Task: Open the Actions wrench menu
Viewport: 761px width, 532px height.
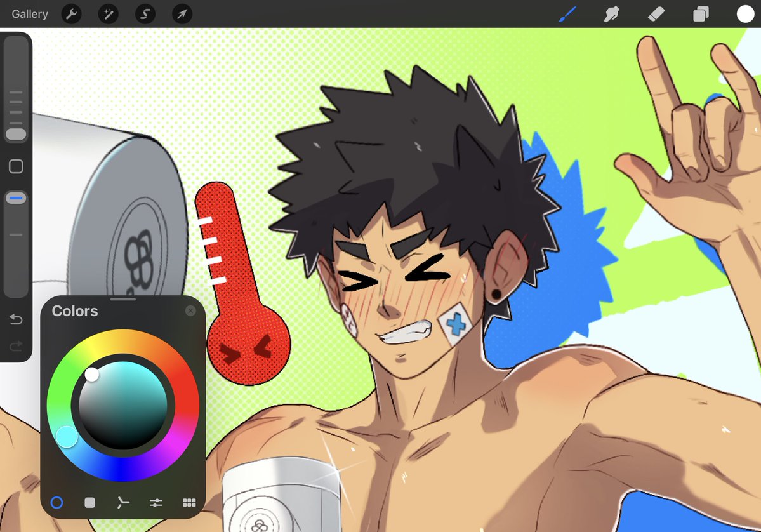Action: pos(71,14)
